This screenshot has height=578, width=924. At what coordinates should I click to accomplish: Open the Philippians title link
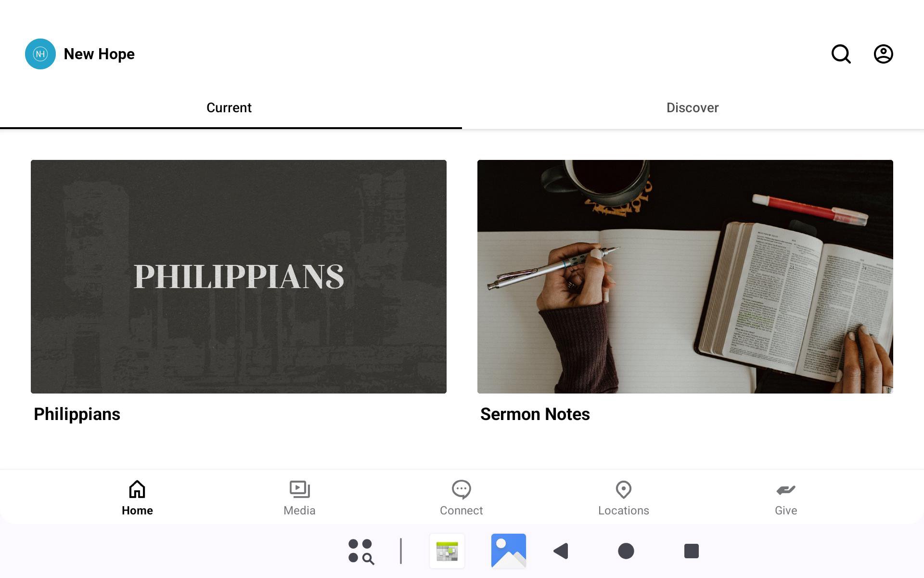coord(77,414)
